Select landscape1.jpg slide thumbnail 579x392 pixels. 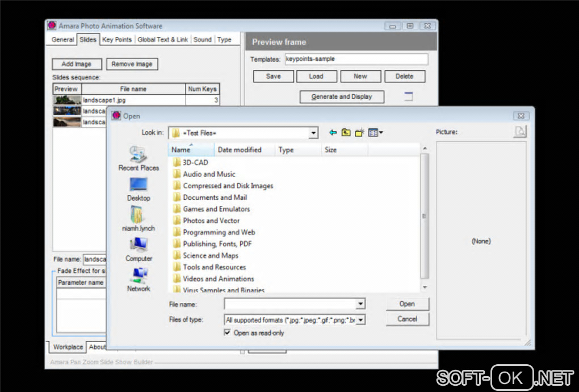coord(67,100)
